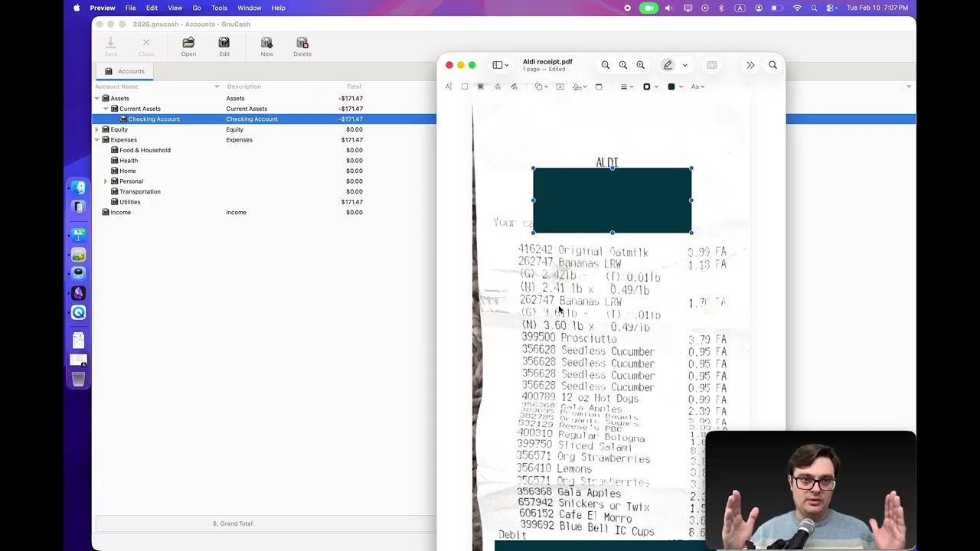Open an account with GnuCash's Open button
The image size is (980, 551).
188,47
